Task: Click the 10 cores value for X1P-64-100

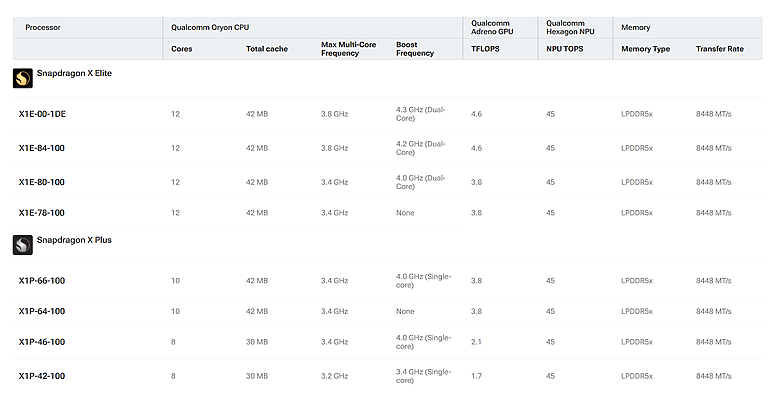Action: coord(176,311)
